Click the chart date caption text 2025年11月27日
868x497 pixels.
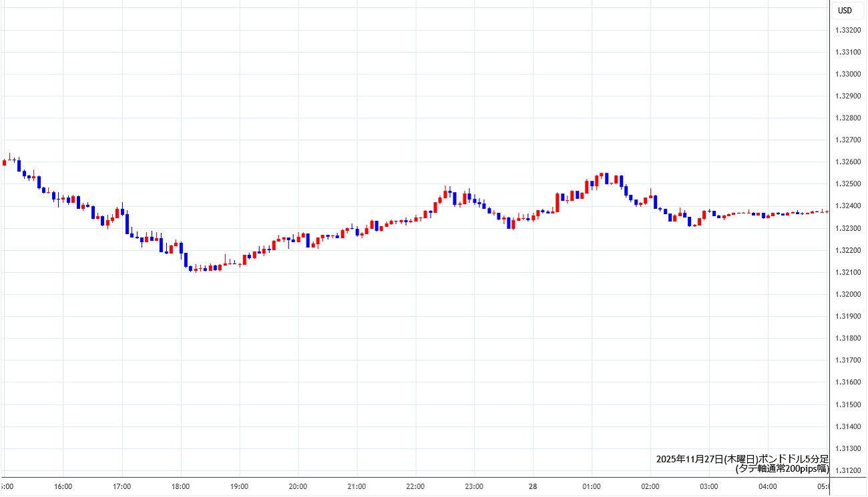(x=690, y=459)
